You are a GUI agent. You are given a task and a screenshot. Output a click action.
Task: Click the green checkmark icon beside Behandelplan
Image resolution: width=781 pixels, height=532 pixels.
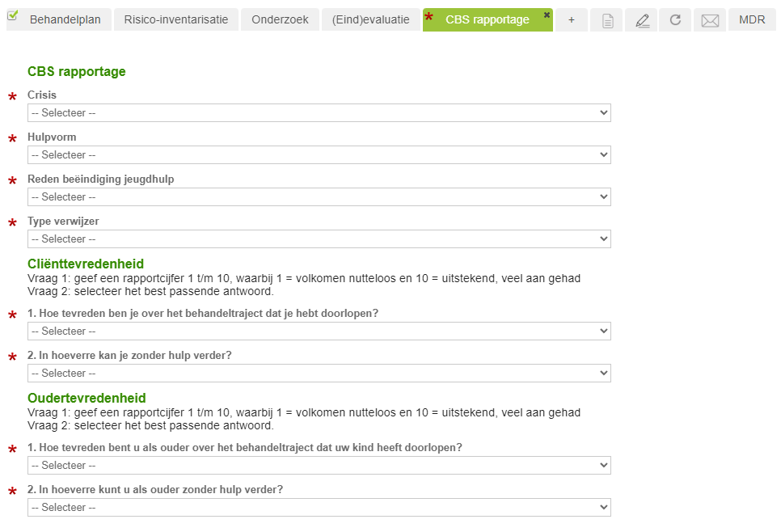(12, 15)
